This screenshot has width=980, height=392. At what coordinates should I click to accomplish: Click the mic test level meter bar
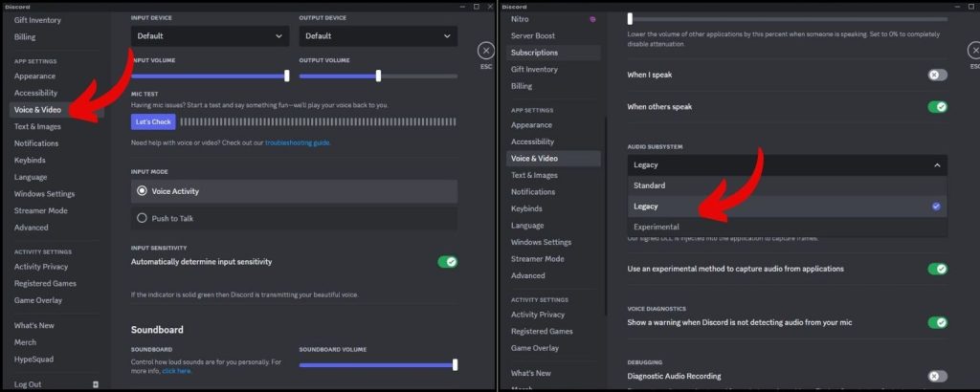point(318,121)
